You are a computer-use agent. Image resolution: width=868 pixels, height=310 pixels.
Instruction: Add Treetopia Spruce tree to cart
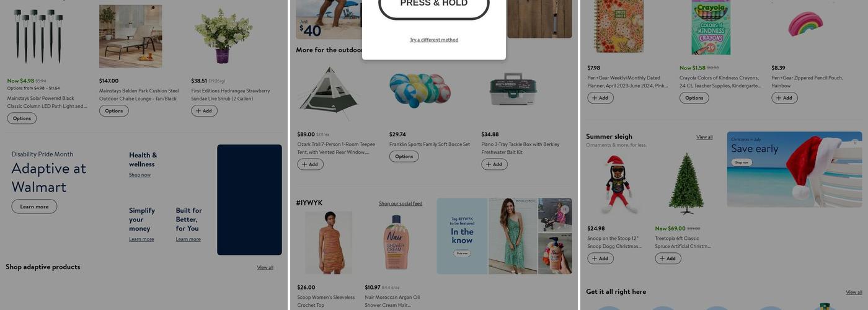[x=668, y=259]
